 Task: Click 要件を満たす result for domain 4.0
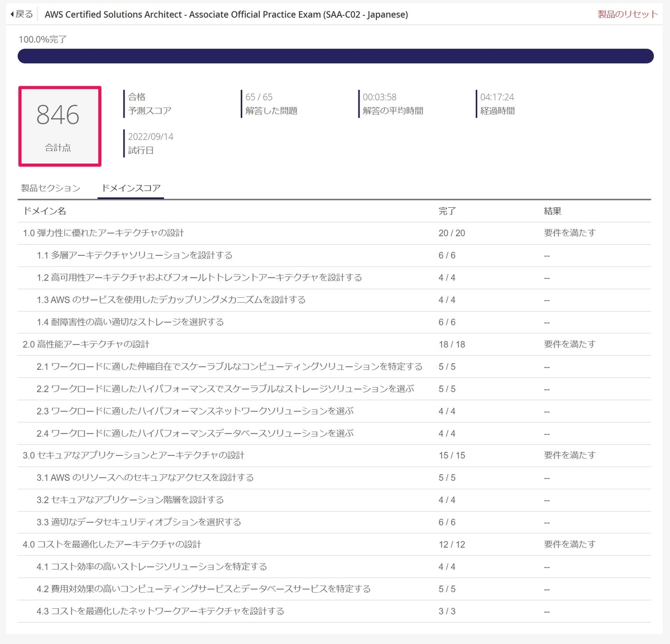click(570, 545)
